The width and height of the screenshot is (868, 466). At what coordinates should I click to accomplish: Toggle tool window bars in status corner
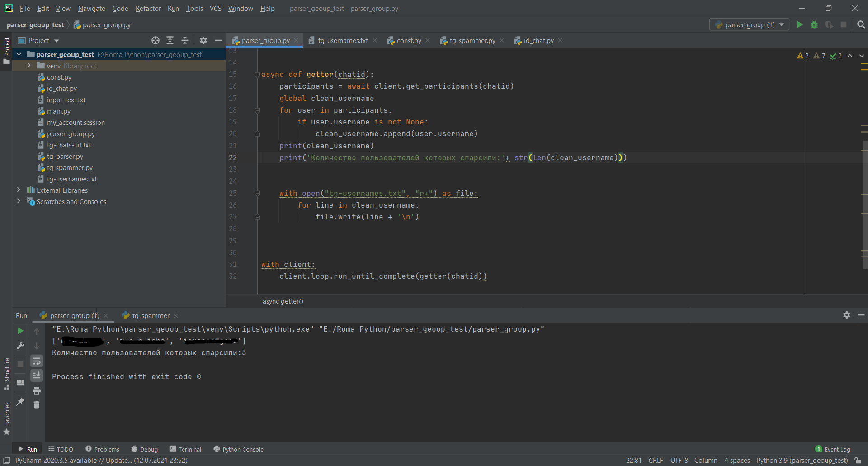click(7, 460)
